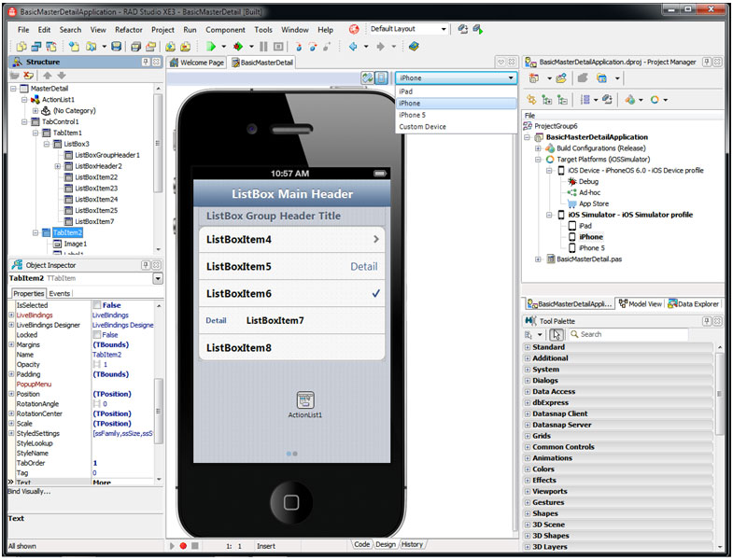Click the macro record red circle
Screen dimensions: 733x560
point(183,545)
